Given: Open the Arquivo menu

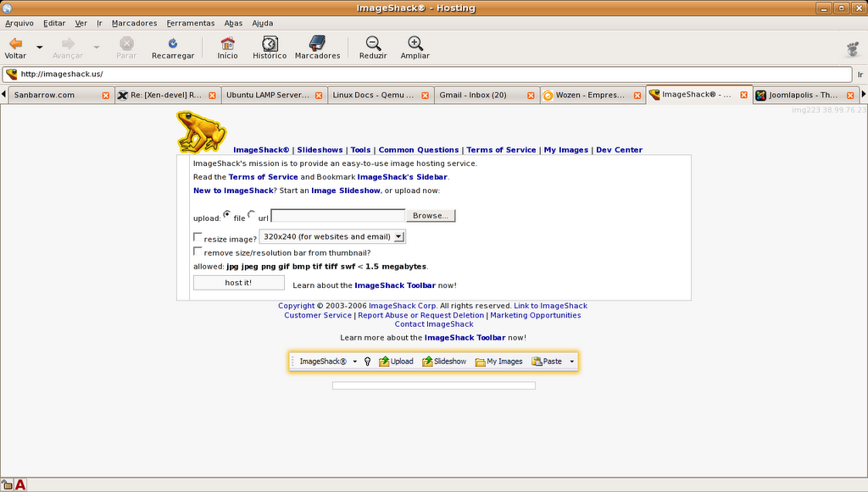Looking at the screenshot, I should 19,23.
